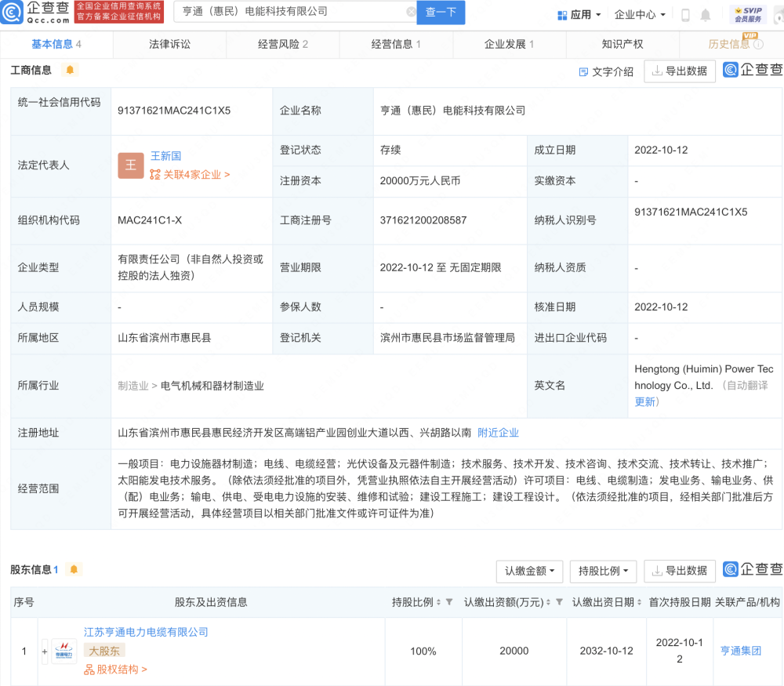Viewport: 784px width, 686px height.
Task: Click the info icon beside 历史信息
Action: 758,45
